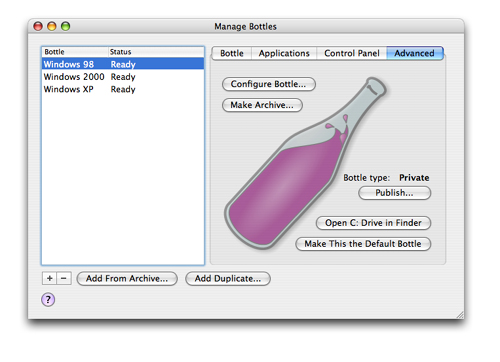Switch to the Applications tab
Viewport: 500px width, 362px height.
click(x=284, y=53)
